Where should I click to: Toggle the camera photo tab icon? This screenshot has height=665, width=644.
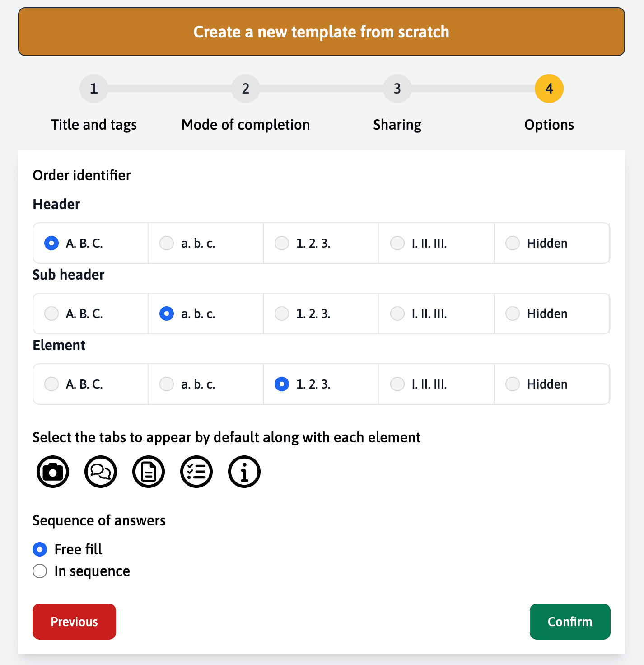coord(53,472)
